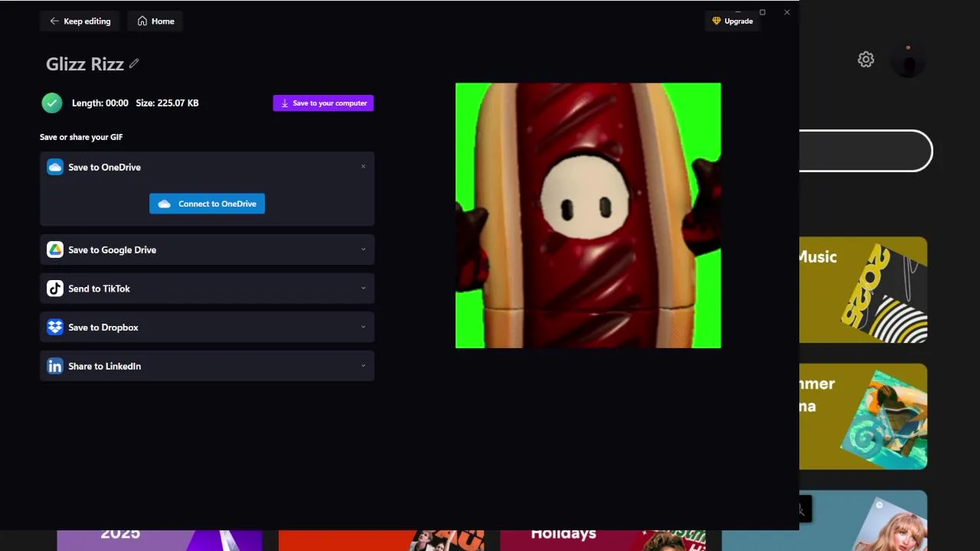Image resolution: width=980 pixels, height=551 pixels.
Task: Click the OneDrive cloud icon
Action: click(55, 167)
